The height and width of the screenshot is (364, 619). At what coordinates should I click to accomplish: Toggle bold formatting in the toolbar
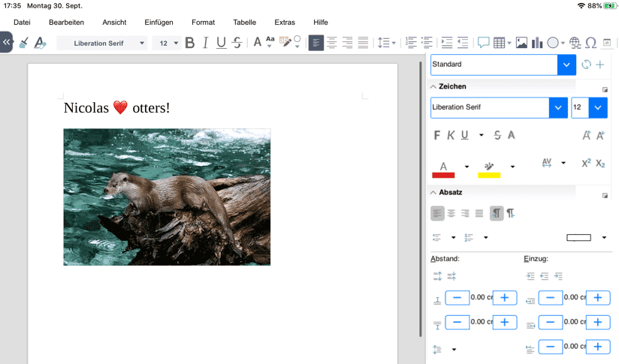(x=189, y=43)
